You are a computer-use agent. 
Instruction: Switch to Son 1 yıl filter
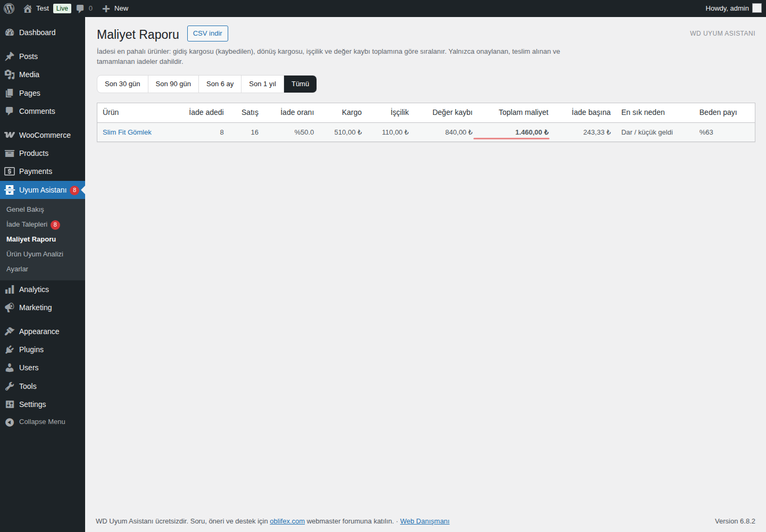click(263, 84)
